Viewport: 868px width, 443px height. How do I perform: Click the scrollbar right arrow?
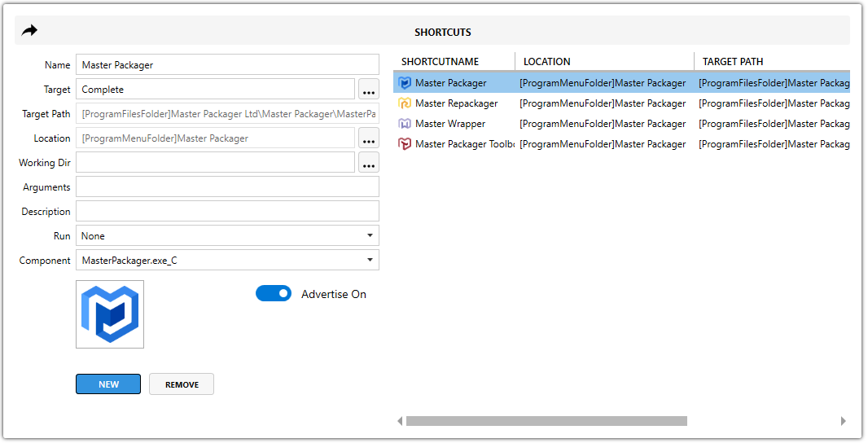point(843,421)
